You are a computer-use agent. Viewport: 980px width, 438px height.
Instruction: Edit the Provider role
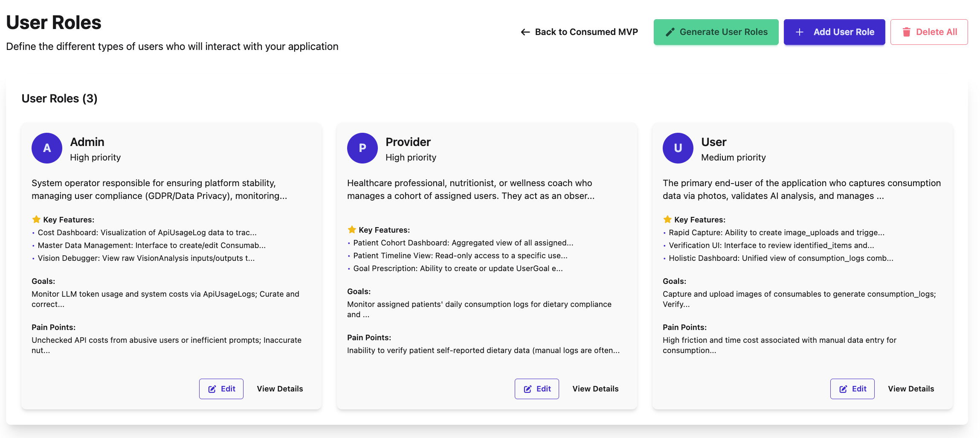[x=536, y=388]
